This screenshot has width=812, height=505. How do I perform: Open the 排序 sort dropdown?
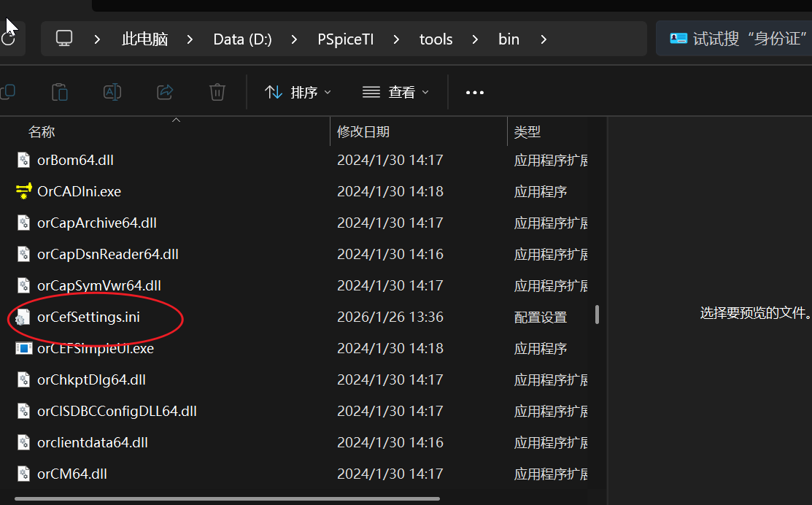coord(298,92)
